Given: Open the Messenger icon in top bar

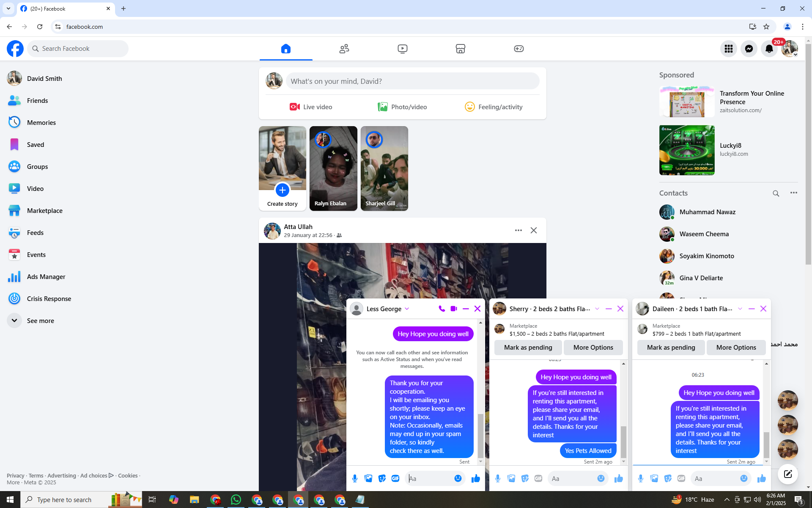Looking at the screenshot, I should [x=749, y=49].
